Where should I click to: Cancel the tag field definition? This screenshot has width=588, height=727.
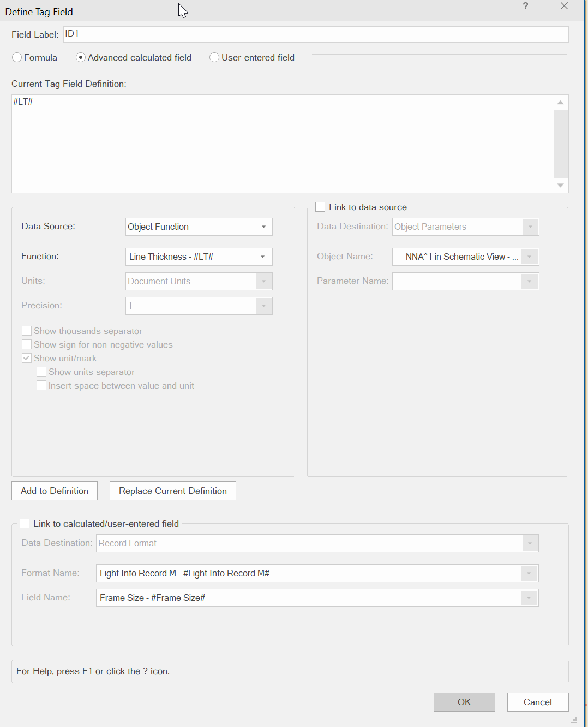pos(537,702)
